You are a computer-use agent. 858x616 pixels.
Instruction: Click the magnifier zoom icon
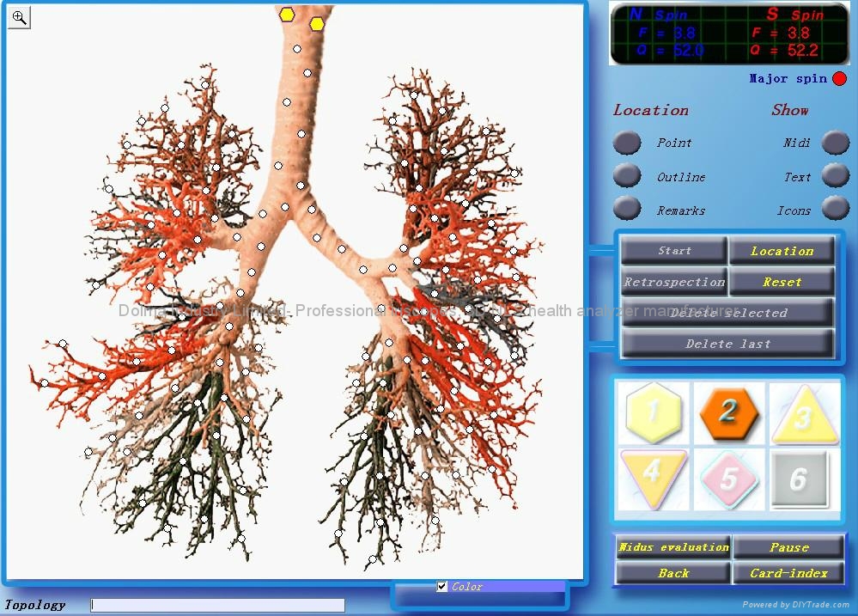point(19,17)
